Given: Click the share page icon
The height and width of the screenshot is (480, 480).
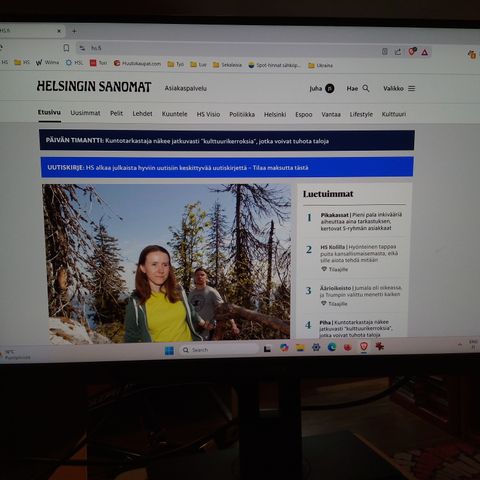Looking at the screenshot, I should (x=398, y=52).
